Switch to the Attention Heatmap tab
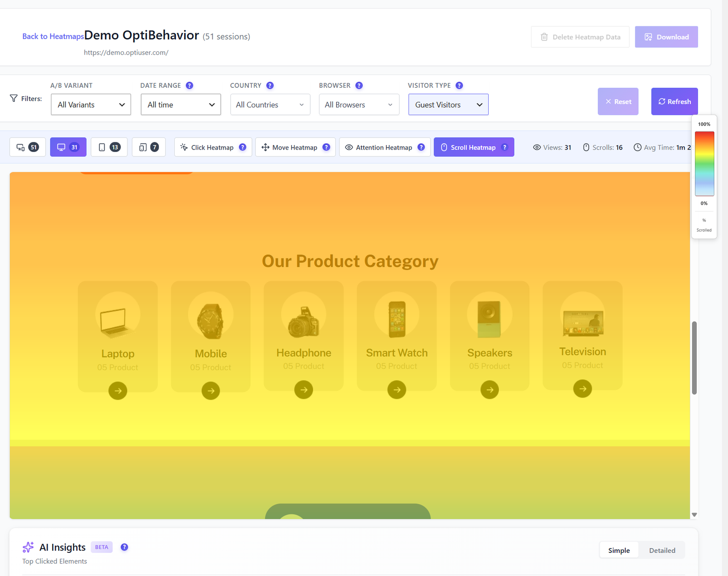The image size is (728, 576). [x=384, y=147]
